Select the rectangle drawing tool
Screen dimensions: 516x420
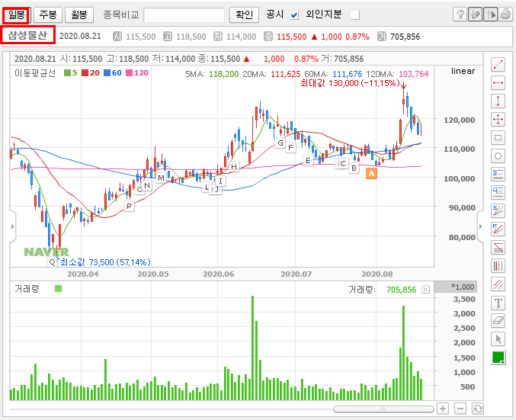point(498,137)
